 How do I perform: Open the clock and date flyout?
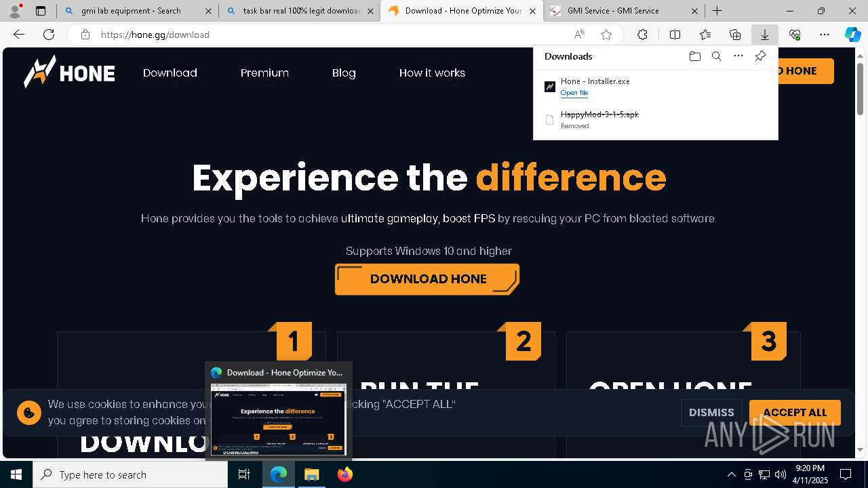[x=810, y=474]
